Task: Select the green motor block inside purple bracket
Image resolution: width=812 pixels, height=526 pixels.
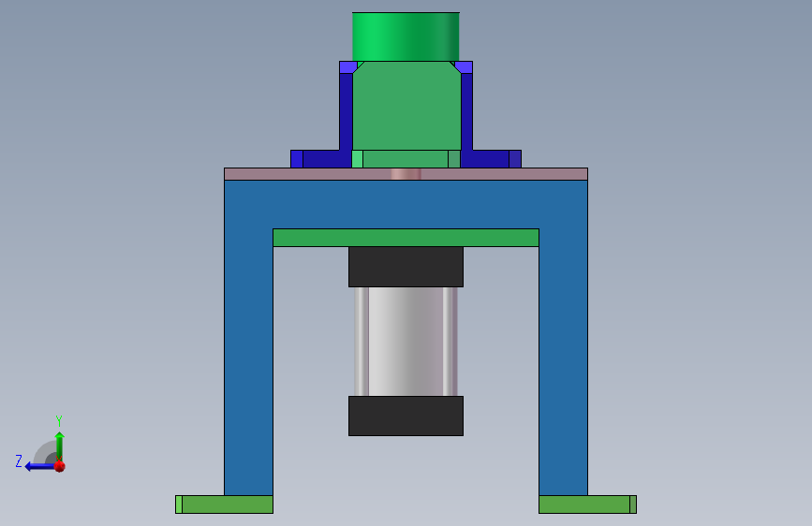Action: click(406, 106)
